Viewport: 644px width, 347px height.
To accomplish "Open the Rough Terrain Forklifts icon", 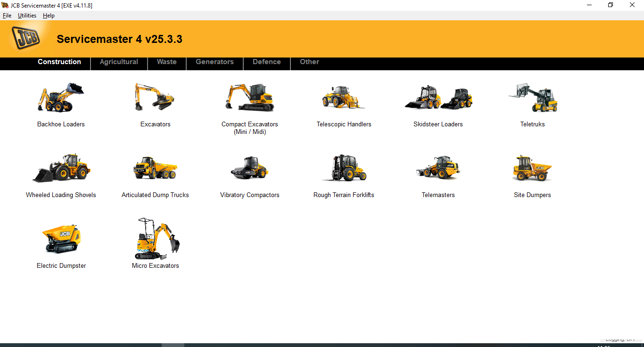I will click(344, 168).
